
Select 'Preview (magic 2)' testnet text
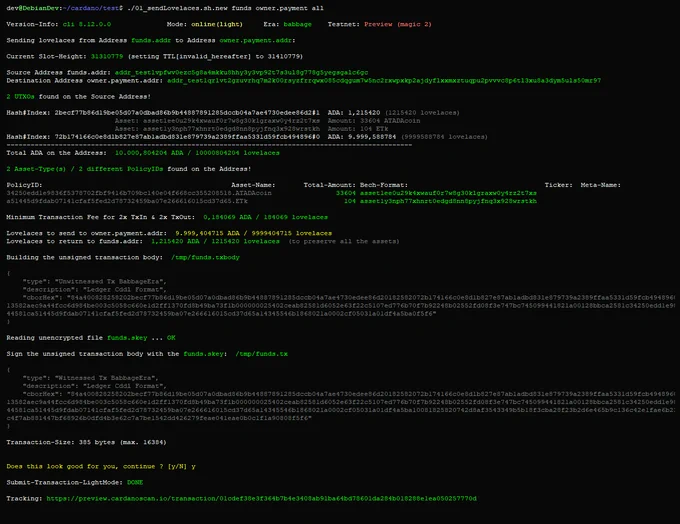[x=398, y=24]
